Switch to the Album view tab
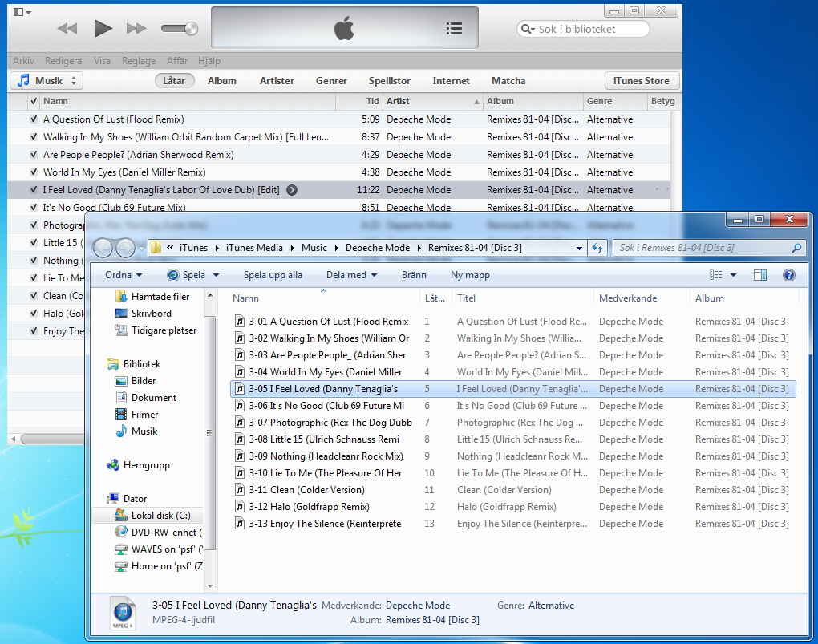 point(221,81)
